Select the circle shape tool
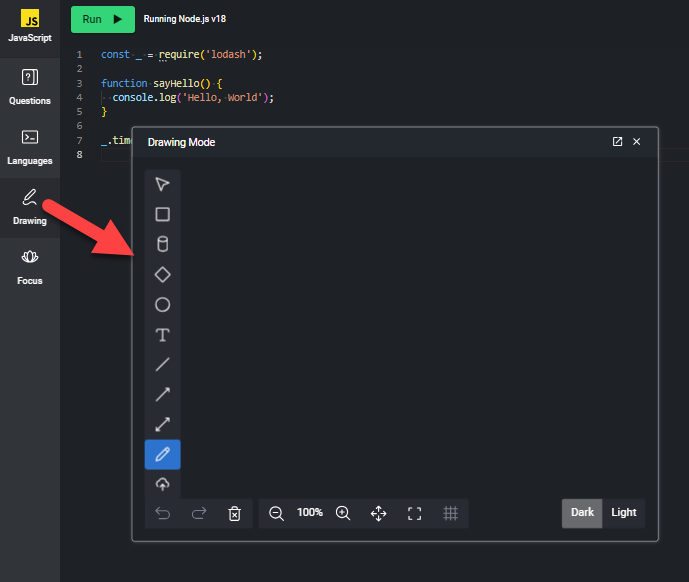This screenshot has height=582, width=689. pyautogui.click(x=162, y=305)
